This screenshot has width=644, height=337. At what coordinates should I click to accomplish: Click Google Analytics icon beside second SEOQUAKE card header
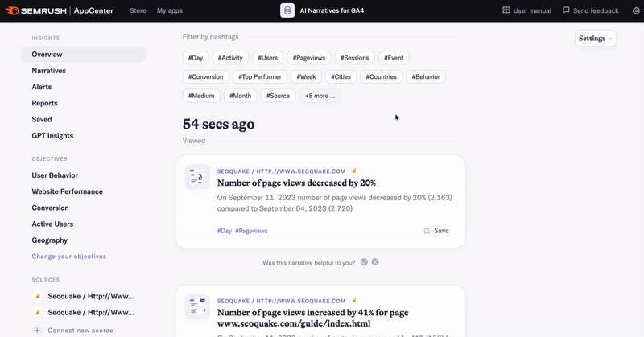tap(353, 301)
